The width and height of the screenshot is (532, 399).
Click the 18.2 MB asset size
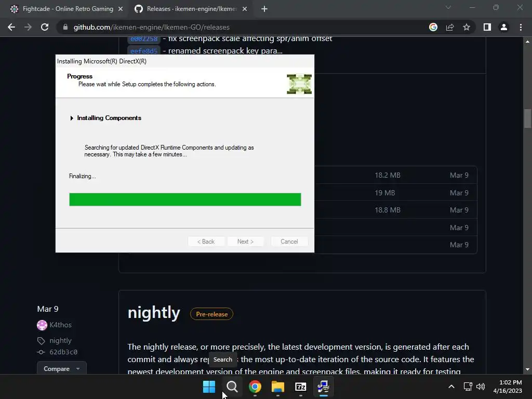pyautogui.click(x=388, y=175)
